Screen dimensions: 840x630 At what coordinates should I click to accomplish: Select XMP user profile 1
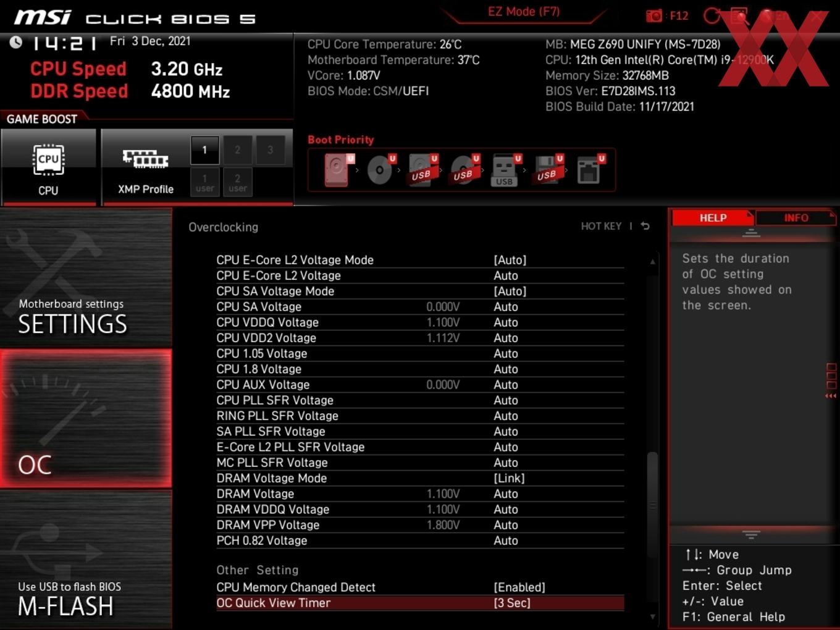click(x=204, y=182)
